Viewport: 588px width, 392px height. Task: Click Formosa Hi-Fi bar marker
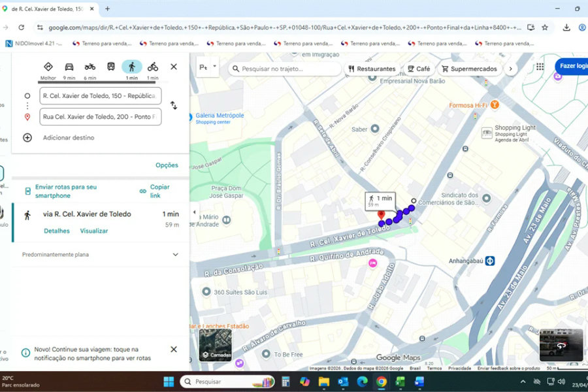click(x=495, y=105)
